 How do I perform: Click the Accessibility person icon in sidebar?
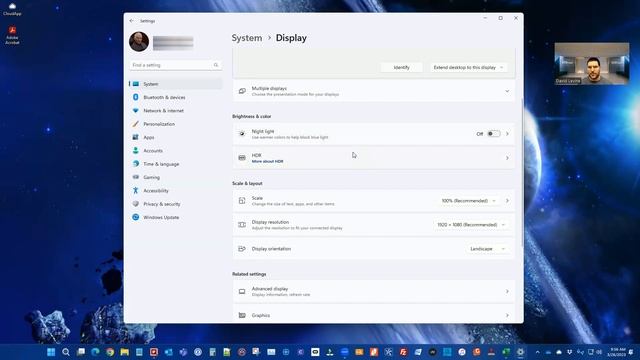pos(136,191)
